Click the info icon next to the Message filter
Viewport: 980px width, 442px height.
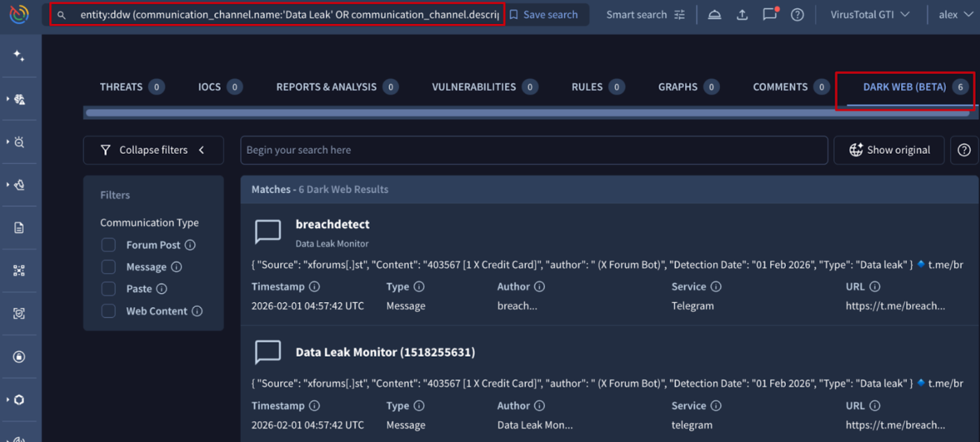pyautogui.click(x=176, y=266)
